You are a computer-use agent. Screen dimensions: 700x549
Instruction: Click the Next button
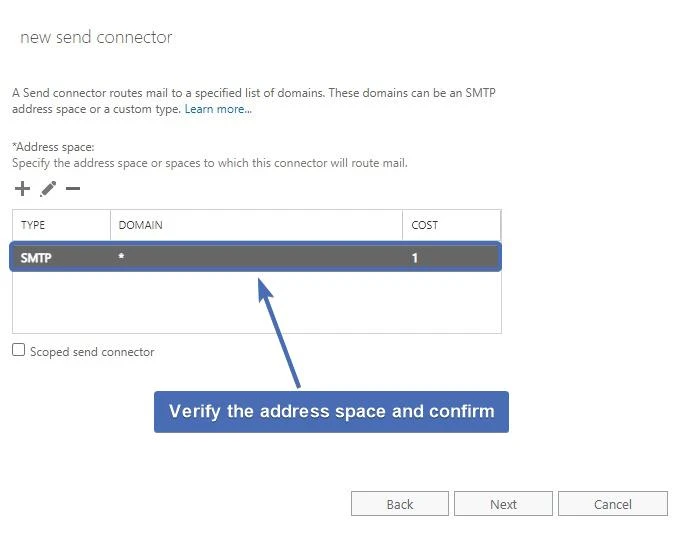503,504
